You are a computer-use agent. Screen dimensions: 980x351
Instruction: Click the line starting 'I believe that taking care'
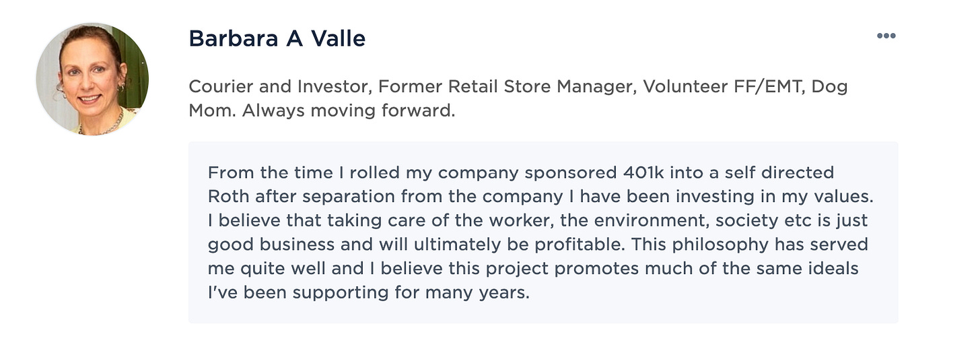535,220
